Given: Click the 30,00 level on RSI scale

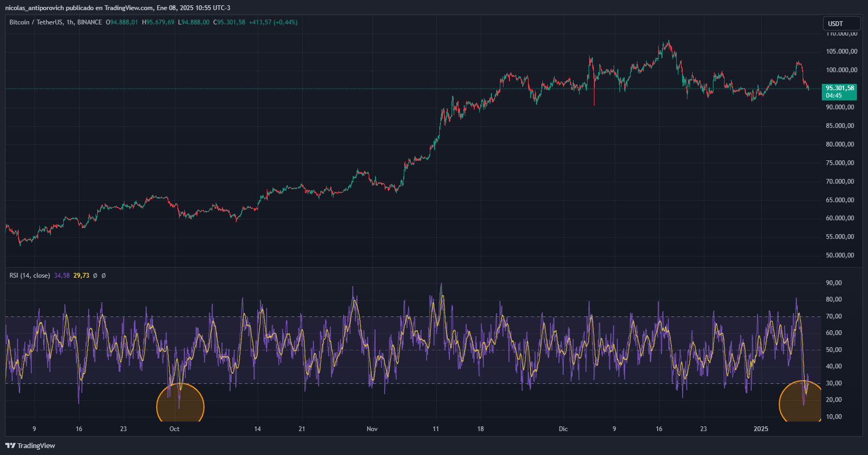Looking at the screenshot, I should tap(833, 383).
